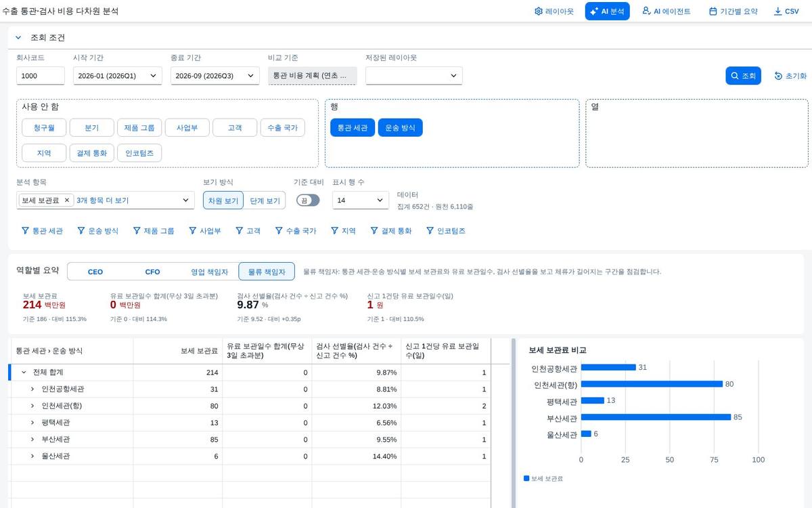812x508 pixels.
Task: Open 수출 국가 filter funnel
Action: pos(295,231)
